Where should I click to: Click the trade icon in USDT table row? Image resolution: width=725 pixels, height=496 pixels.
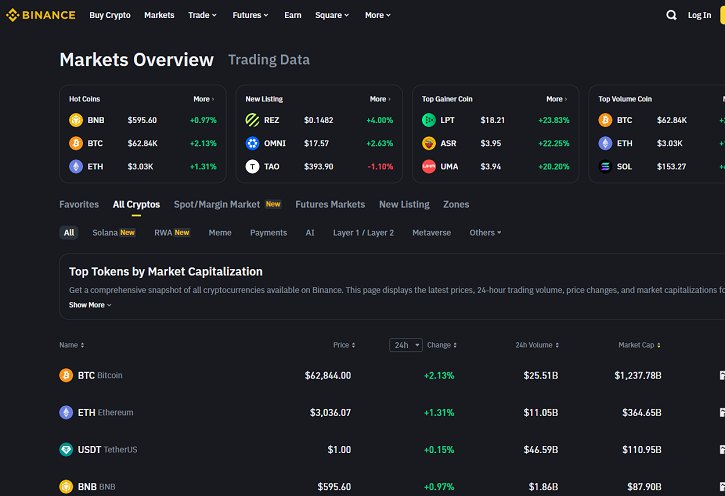tap(722, 449)
